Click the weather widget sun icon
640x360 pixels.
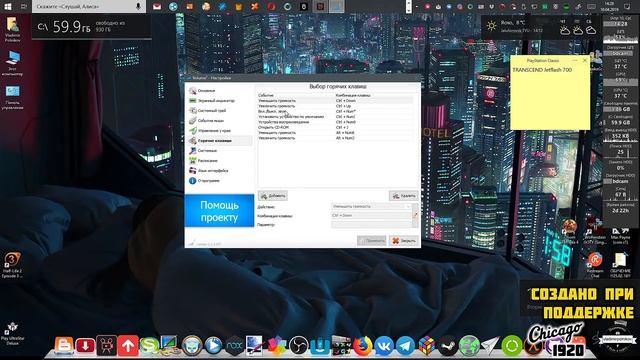pyautogui.click(x=491, y=26)
